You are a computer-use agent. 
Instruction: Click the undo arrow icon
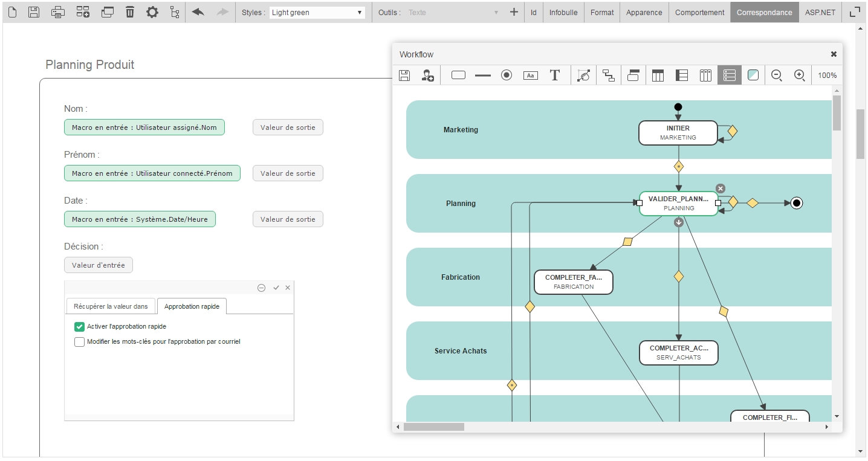[x=198, y=12]
